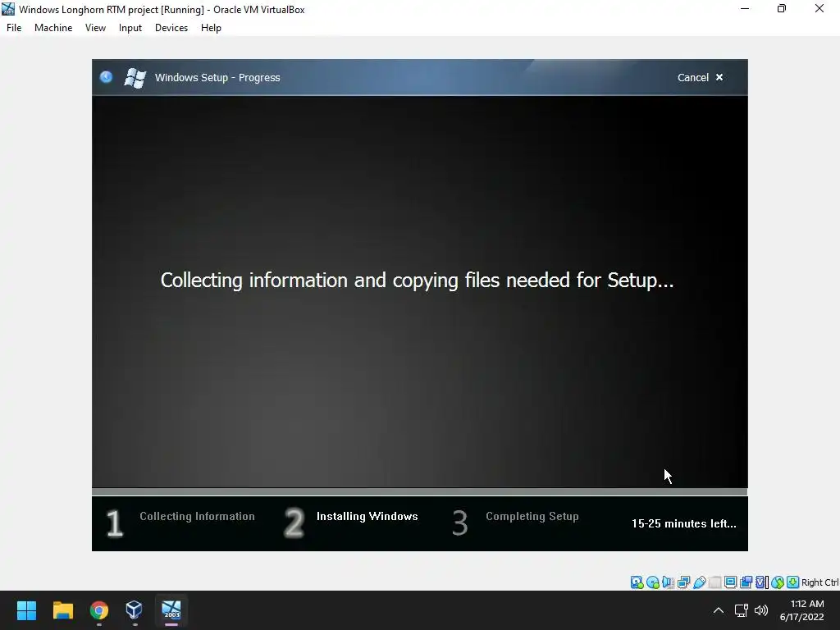Click the keyboard capture green arrow icon
Screen dimensions: 840x630
tap(793, 582)
